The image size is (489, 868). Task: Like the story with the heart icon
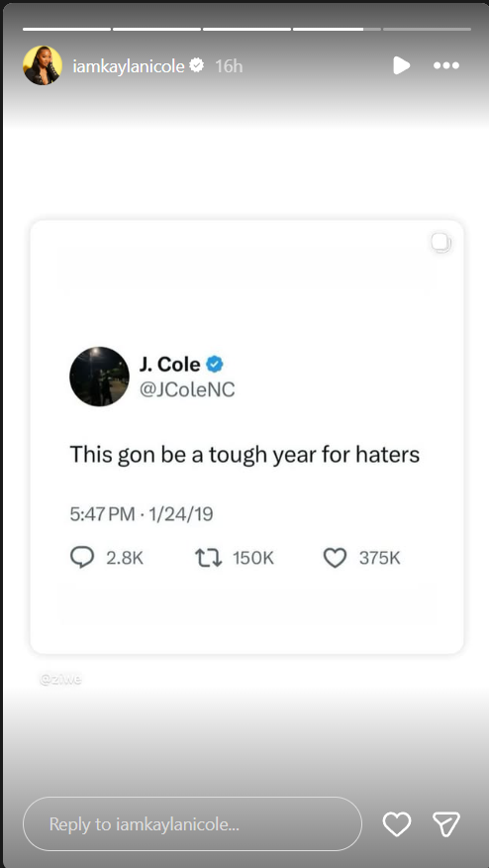pyautogui.click(x=397, y=823)
